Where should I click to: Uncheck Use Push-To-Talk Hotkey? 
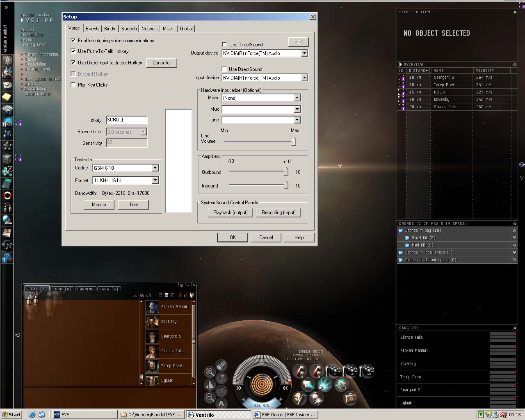73,51
